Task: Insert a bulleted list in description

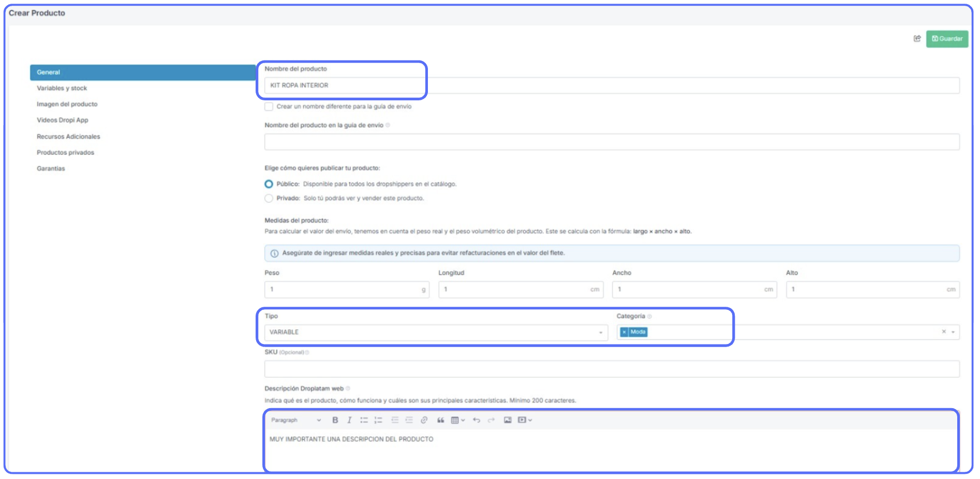Action: (364, 420)
